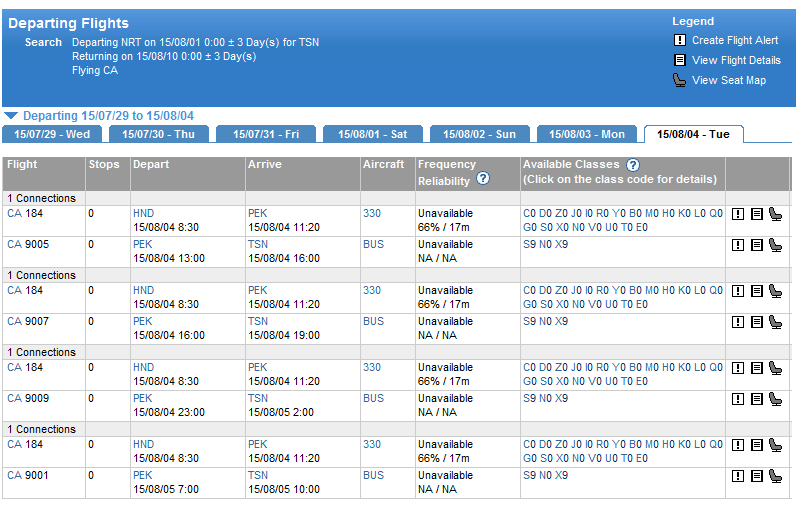This screenshot has height=508, width=798.
Task: Click View Seat Map legend icon
Action: click(x=679, y=80)
